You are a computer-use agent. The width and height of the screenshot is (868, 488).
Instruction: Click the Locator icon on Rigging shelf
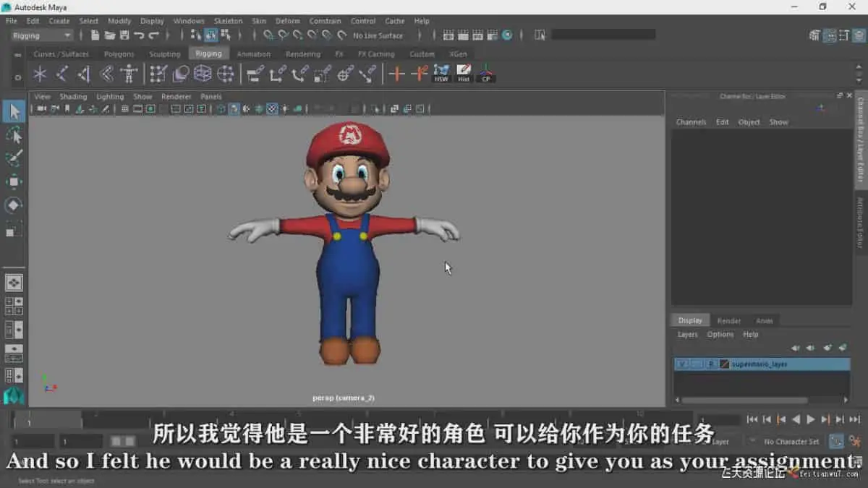pos(40,74)
